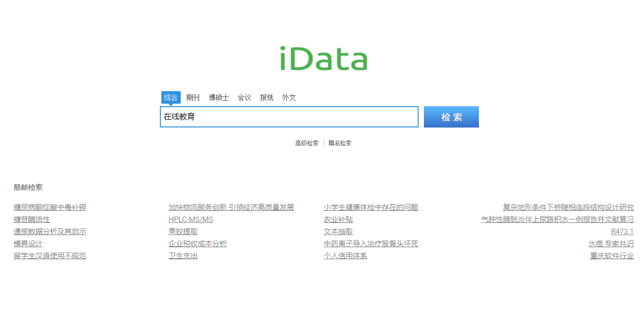Open recent search HPLC-MS/MS
Screen dimensions: 644x314
[x=191, y=220]
